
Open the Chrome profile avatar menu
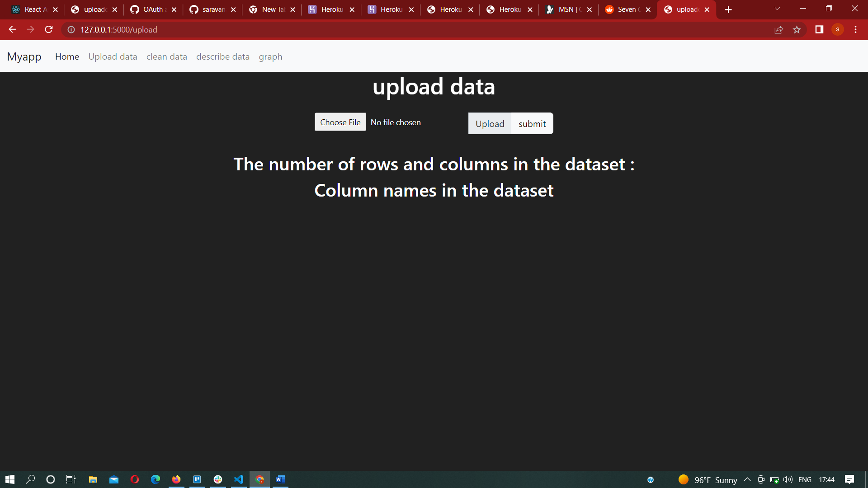point(837,29)
